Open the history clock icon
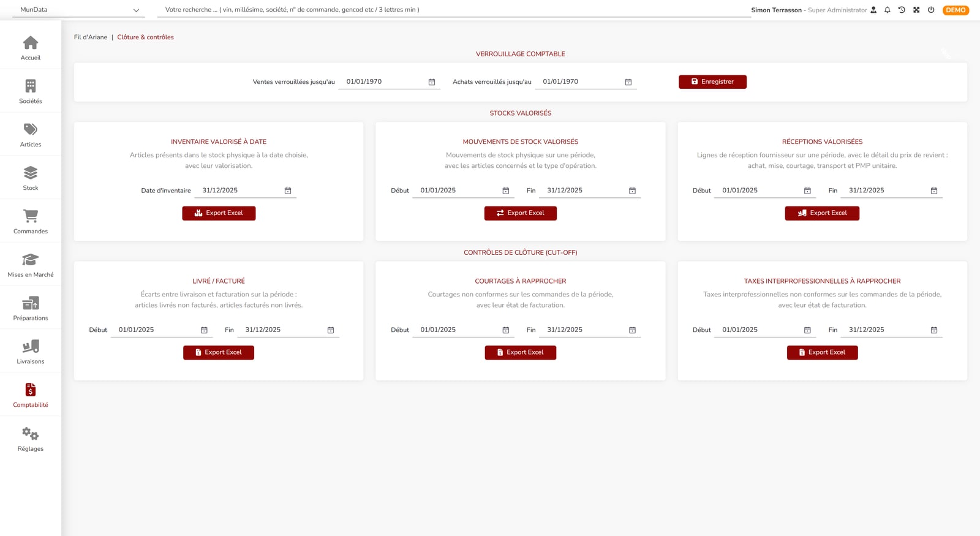 902,10
